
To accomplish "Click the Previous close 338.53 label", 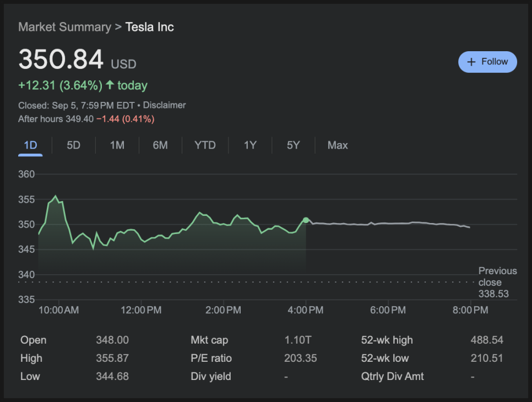I will [497, 283].
